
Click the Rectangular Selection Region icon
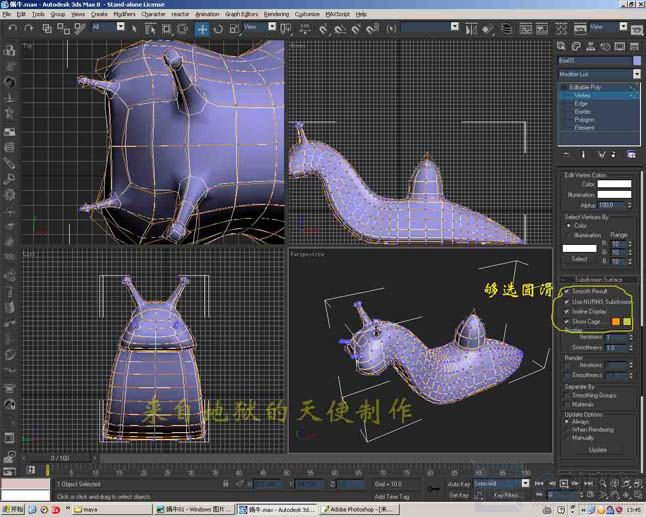click(166, 28)
